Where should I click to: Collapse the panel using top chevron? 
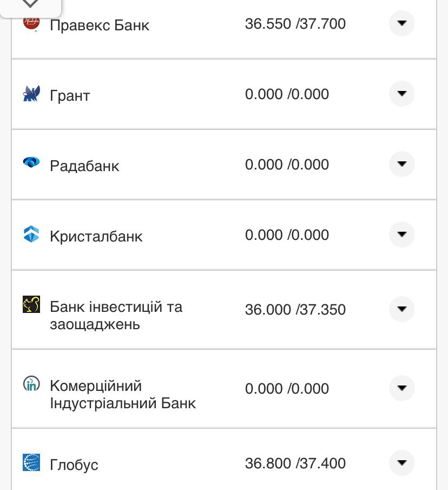[30, 4]
